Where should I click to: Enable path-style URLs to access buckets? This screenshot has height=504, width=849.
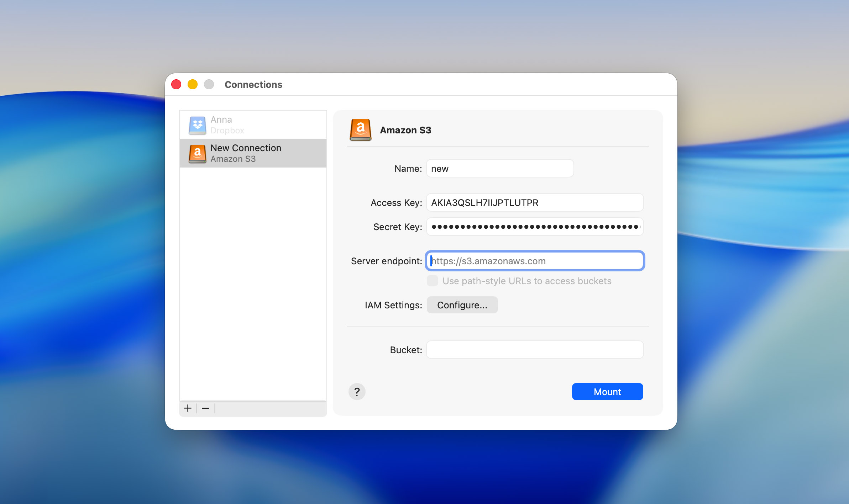point(432,281)
